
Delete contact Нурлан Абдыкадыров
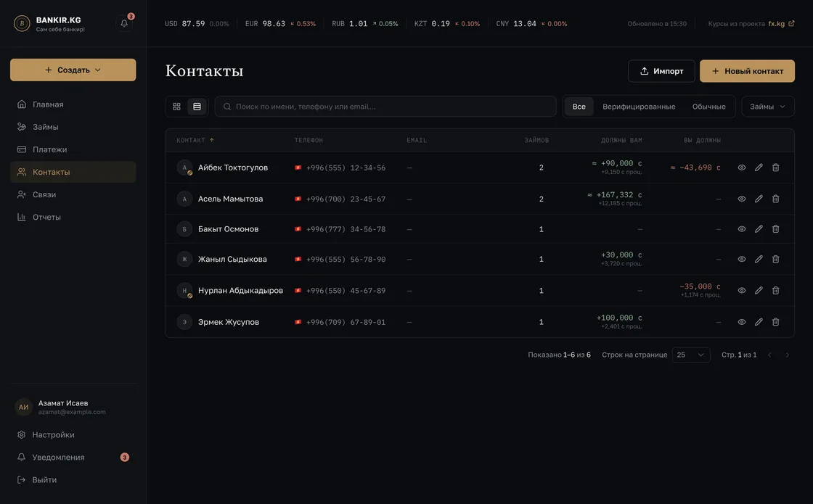coord(776,291)
